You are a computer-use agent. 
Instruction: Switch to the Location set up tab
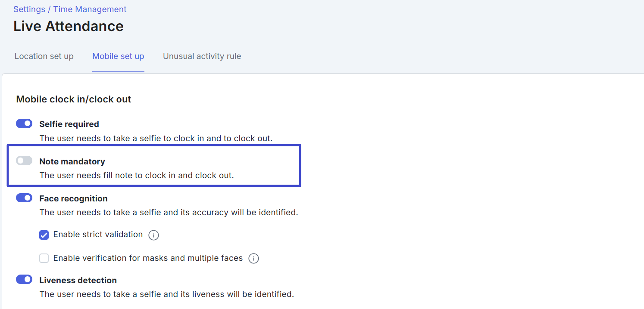(44, 56)
